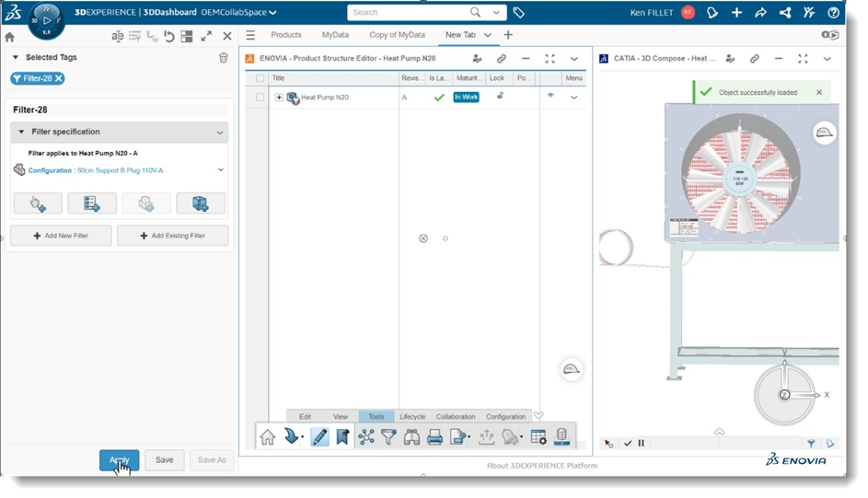Open the New Tab chevron menu

click(487, 35)
